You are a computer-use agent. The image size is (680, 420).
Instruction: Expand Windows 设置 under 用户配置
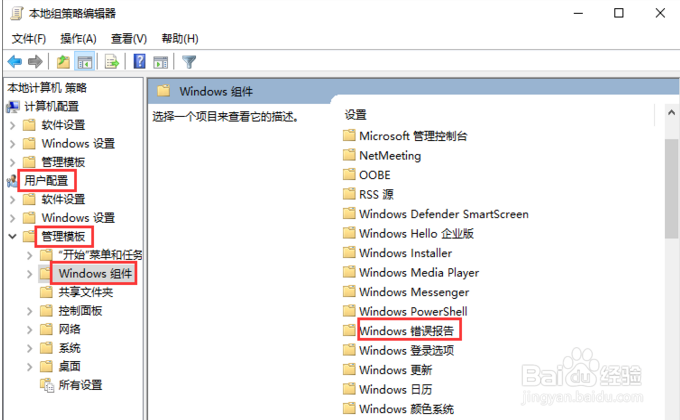coord(13,218)
